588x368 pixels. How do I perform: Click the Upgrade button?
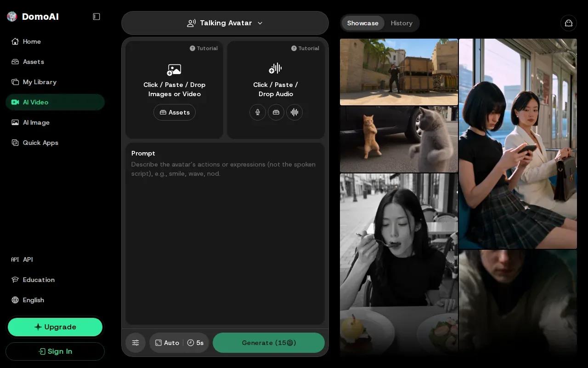pos(55,327)
